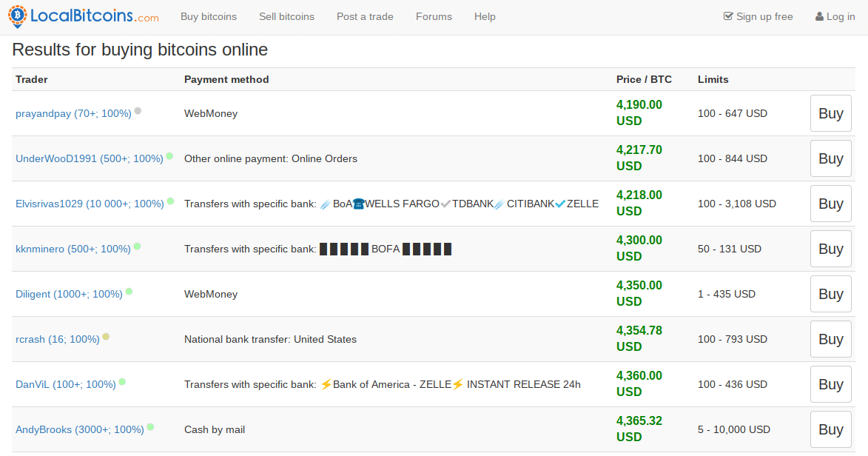
Task: Click Buy for the 4,360.00 USD offer
Action: click(x=831, y=384)
